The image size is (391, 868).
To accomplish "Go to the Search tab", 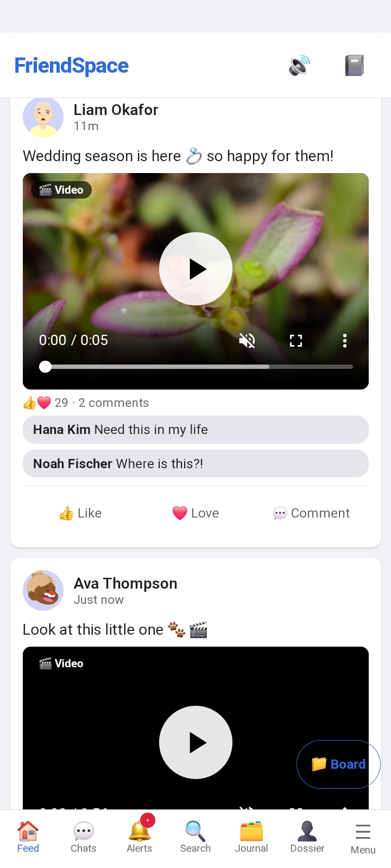I will (x=195, y=837).
